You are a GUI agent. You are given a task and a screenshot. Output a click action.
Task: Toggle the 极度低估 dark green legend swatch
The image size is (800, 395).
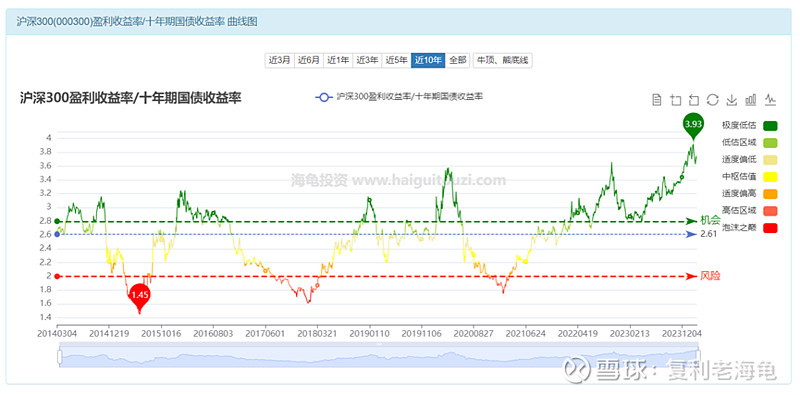(x=770, y=126)
